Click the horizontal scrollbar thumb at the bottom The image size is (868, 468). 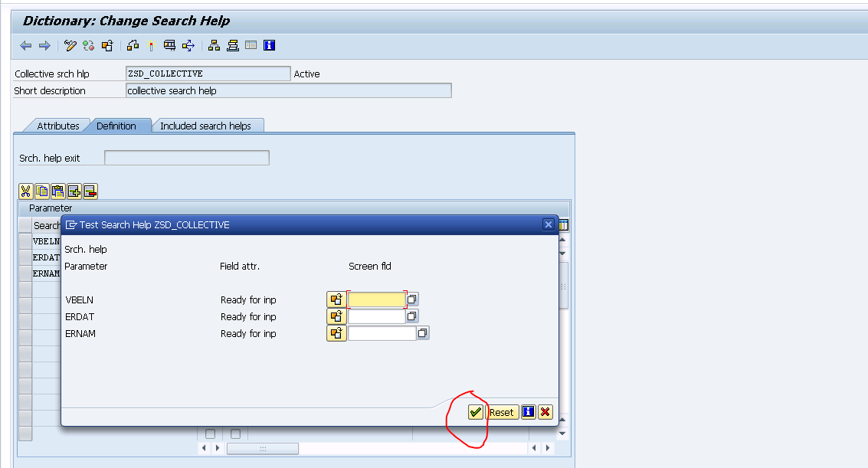coord(261,448)
